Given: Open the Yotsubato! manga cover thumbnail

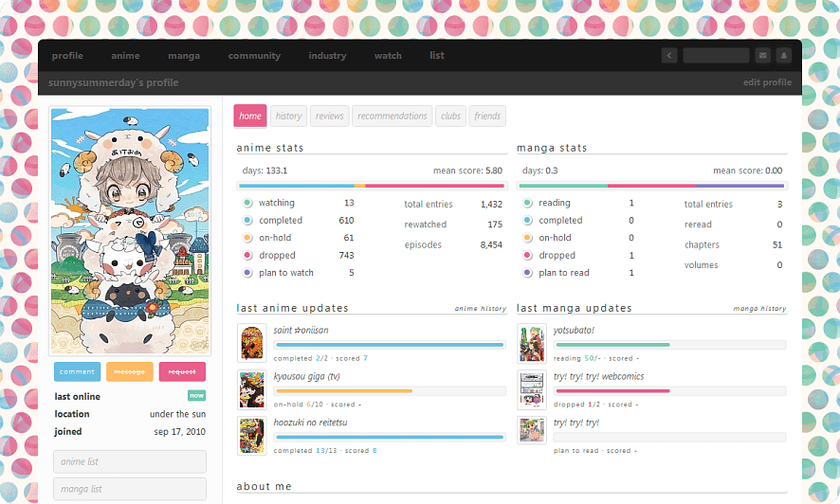Looking at the screenshot, I should 532,343.
